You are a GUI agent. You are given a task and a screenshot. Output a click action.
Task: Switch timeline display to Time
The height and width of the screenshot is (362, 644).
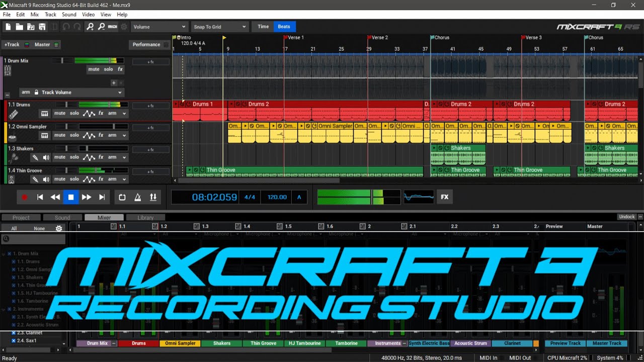coord(264,27)
